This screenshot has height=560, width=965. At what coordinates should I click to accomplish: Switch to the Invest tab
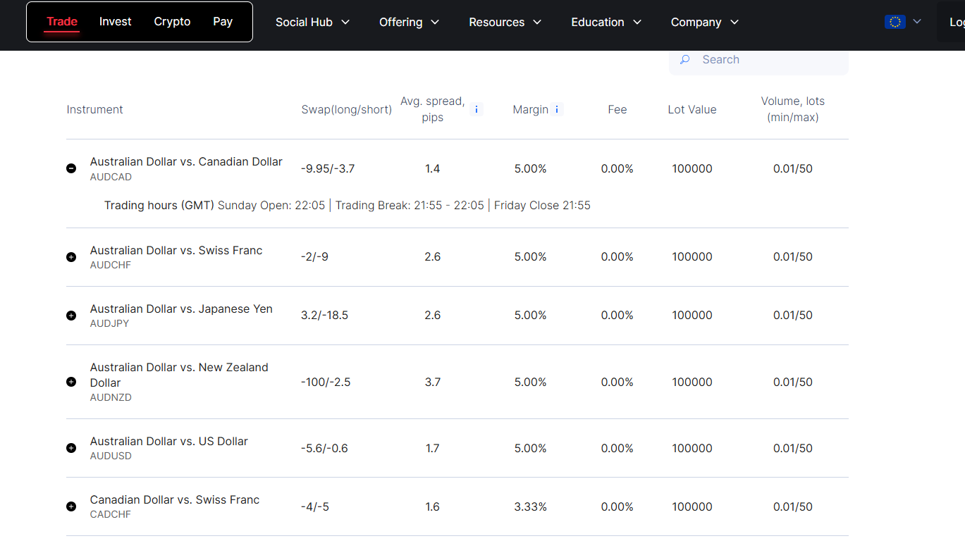click(x=115, y=22)
